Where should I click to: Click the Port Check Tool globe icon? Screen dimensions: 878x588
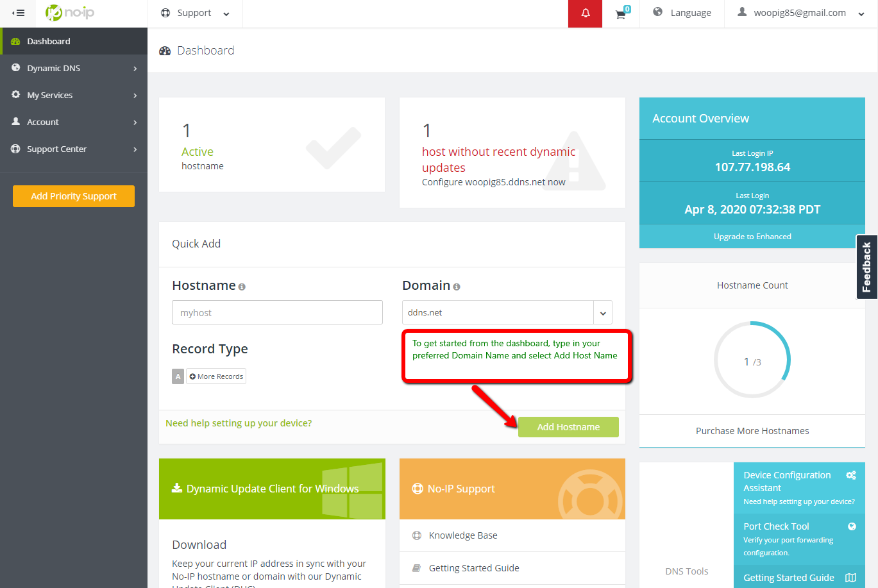point(852,526)
